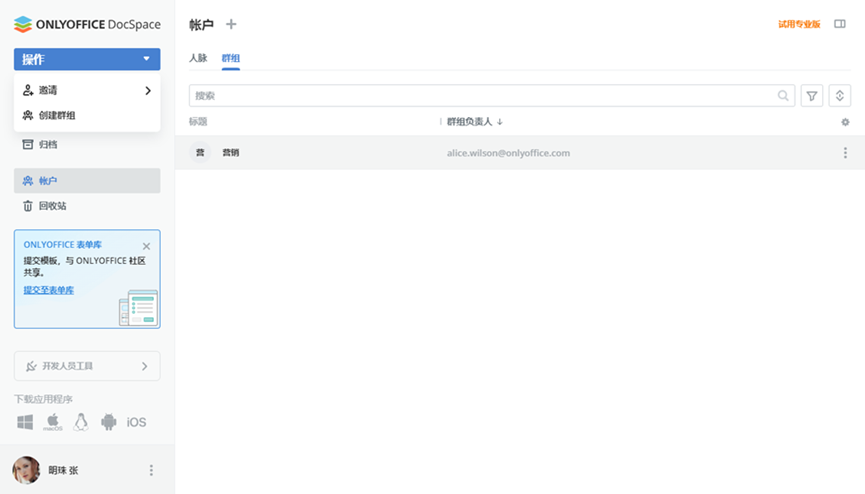Click the ONLYOFFICE DocSpace logo
This screenshot has width=865, height=494.
pos(87,24)
